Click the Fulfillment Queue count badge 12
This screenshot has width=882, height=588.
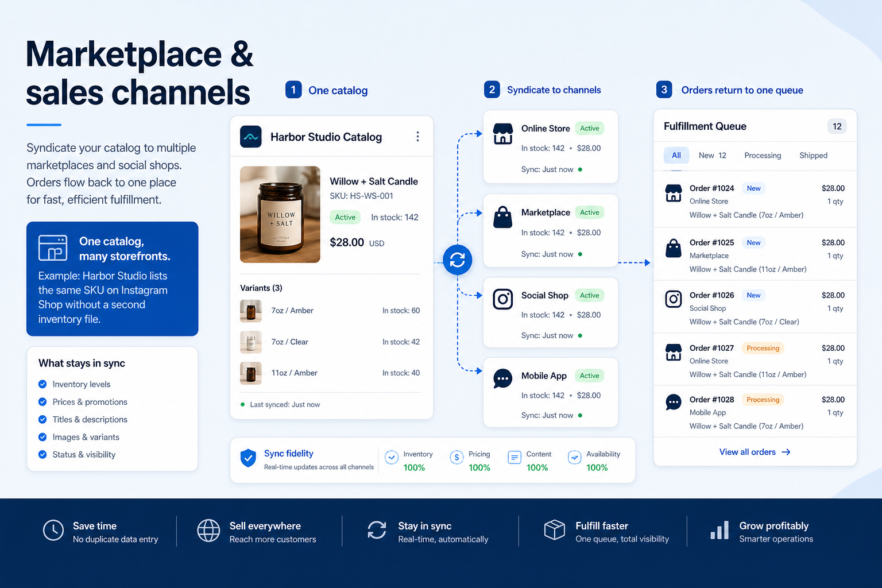[x=837, y=126]
